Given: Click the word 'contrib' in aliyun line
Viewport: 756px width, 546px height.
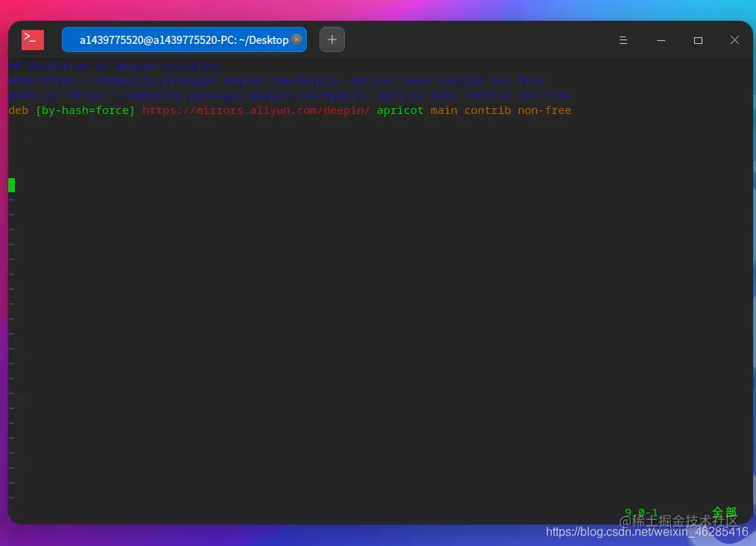Looking at the screenshot, I should [x=487, y=110].
